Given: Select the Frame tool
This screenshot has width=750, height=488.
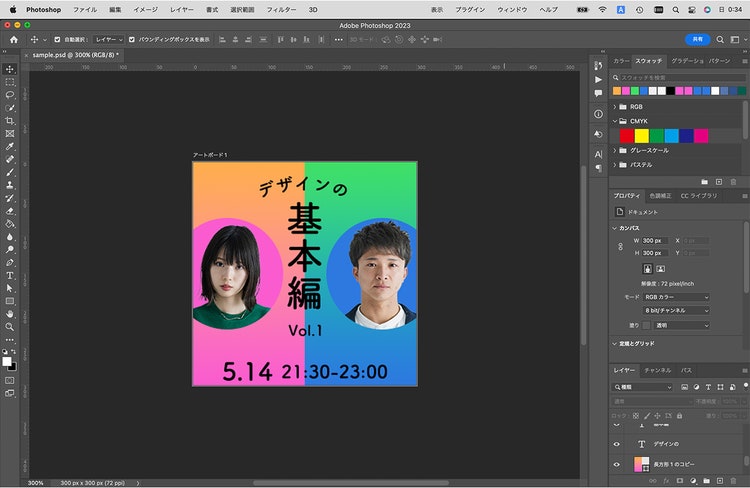Looking at the screenshot, I should pos(10,134).
